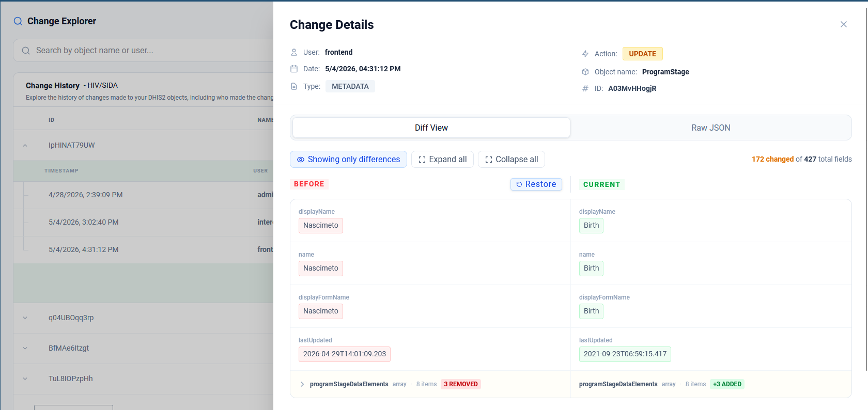Screen dimensions: 868x410
Task: Expand the q04UBOqq3rp row
Action: tap(25, 318)
